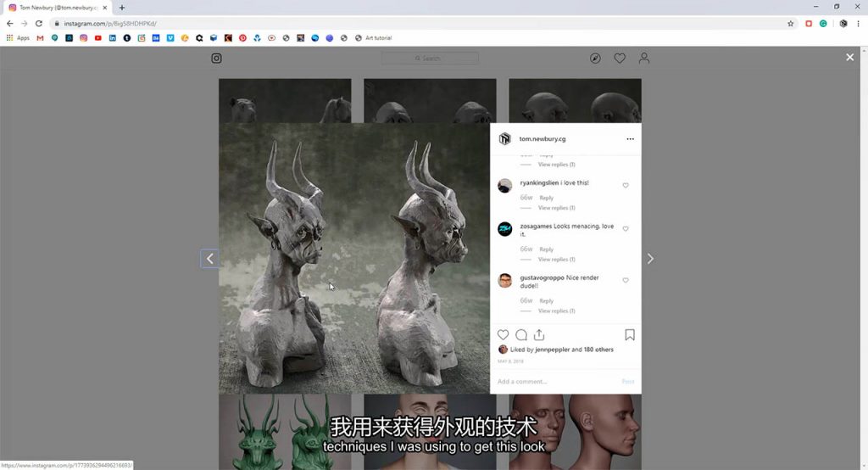Open the Art tutorial bookmark folder
The image size is (868, 470).
coord(374,37)
